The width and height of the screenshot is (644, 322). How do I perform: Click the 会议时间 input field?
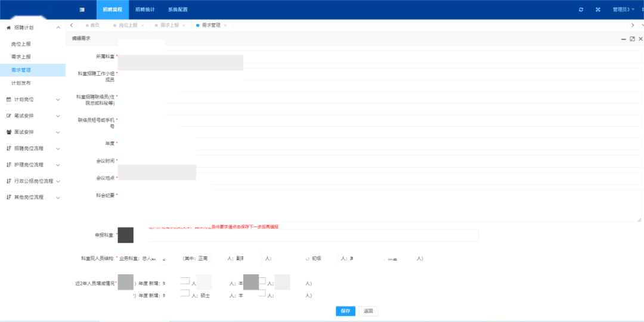click(379, 161)
